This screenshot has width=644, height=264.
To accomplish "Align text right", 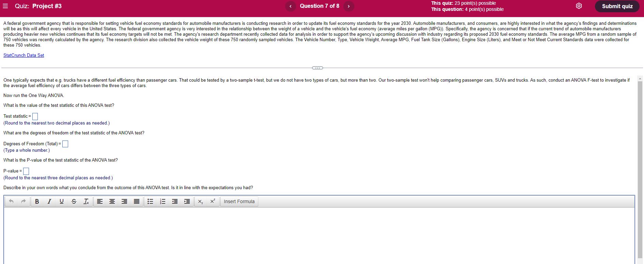I will [124, 201].
